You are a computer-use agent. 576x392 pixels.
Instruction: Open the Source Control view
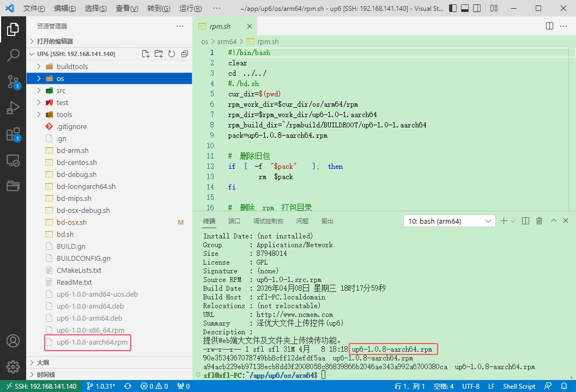click(x=13, y=82)
